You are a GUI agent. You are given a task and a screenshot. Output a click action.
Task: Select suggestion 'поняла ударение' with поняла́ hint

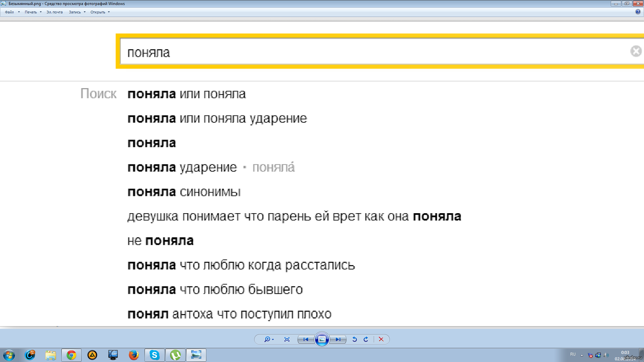pos(211,167)
